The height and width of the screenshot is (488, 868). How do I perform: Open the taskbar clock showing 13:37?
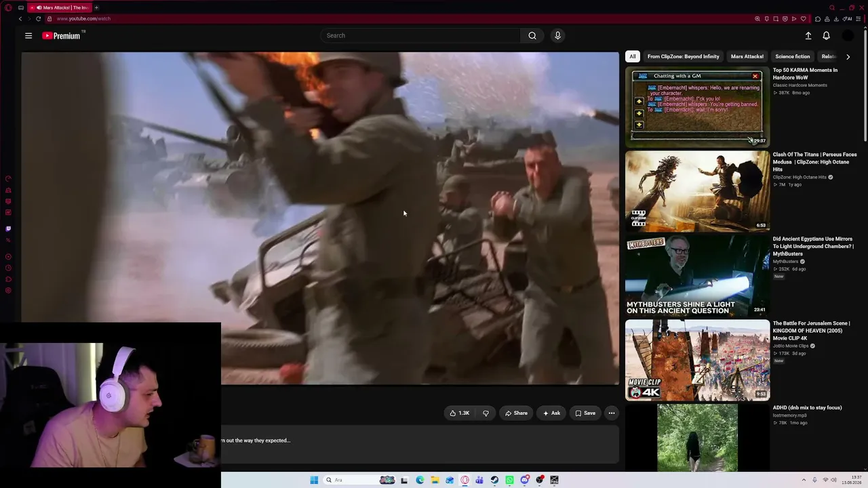(x=852, y=480)
